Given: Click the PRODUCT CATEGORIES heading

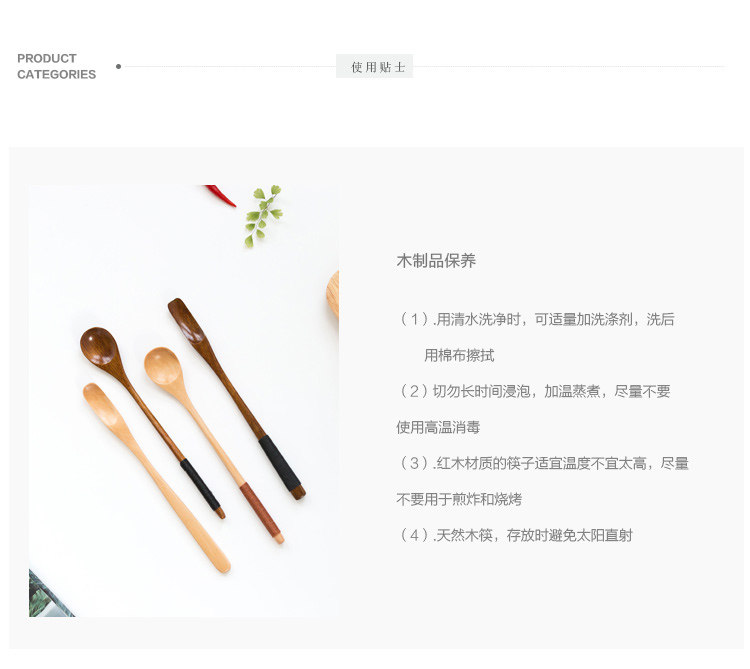Looking at the screenshot, I should (56, 66).
